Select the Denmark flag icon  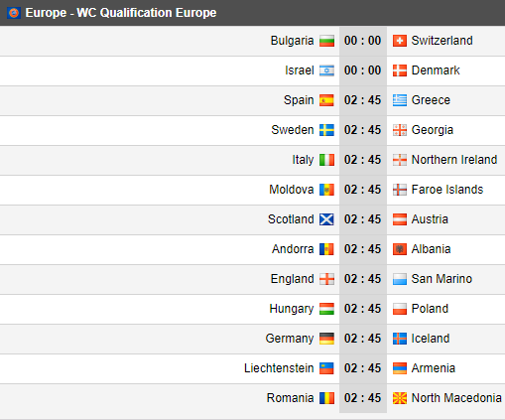coord(400,70)
